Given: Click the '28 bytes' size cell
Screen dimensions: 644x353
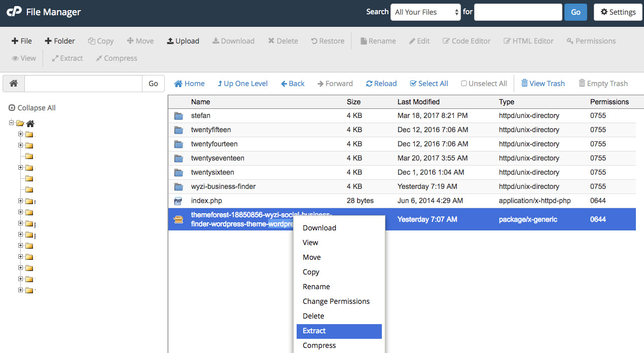Looking at the screenshot, I should (x=360, y=201).
